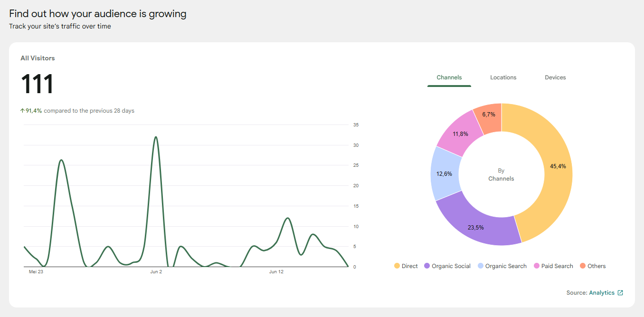Click the Paid Search pink legend dot
This screenshot has width=644, height=317.
(x=537, y=266)
